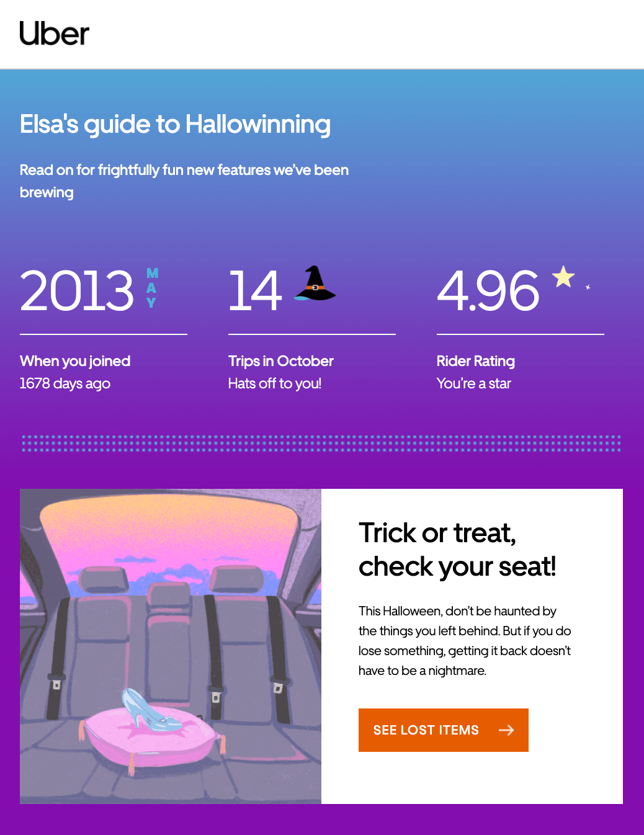Screen dimensions: 644x835
Task: Select the When you joined label
Action: tap(75, 361)
